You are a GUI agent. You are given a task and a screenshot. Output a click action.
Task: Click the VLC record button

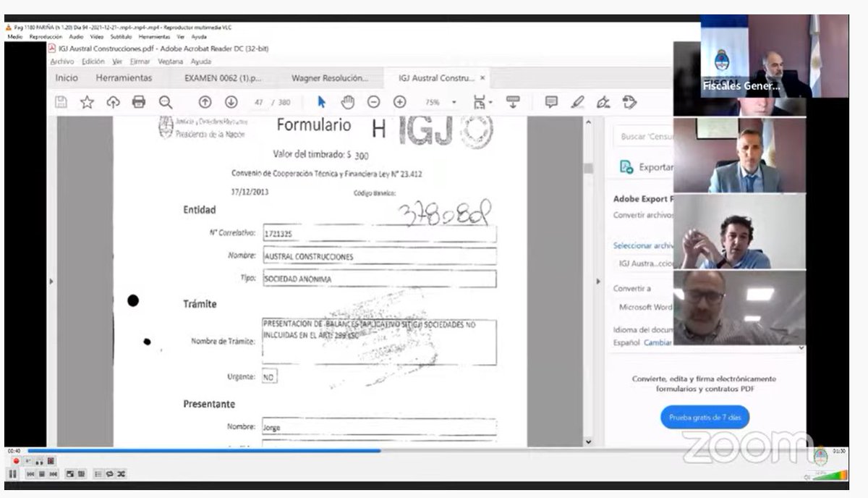coord(15,460)
